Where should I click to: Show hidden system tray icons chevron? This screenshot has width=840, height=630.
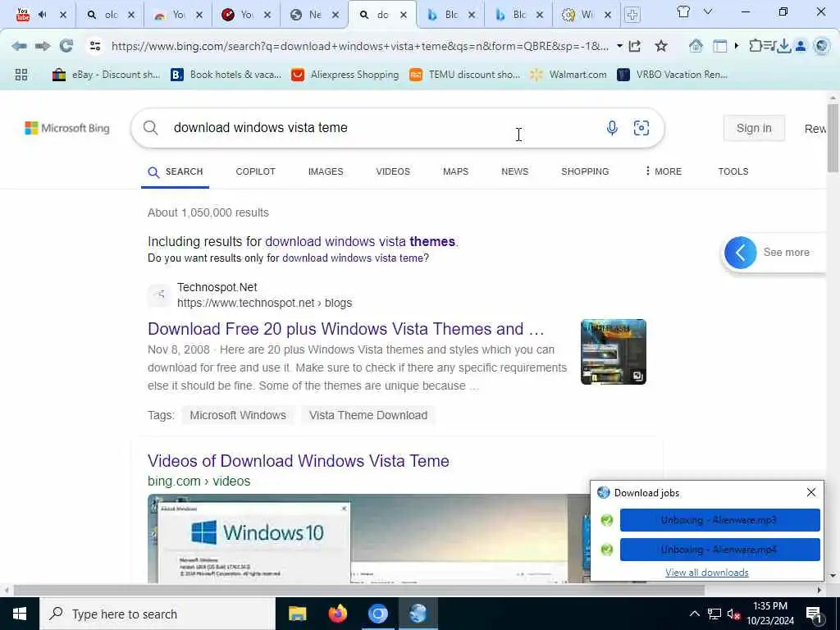[694, 614]
